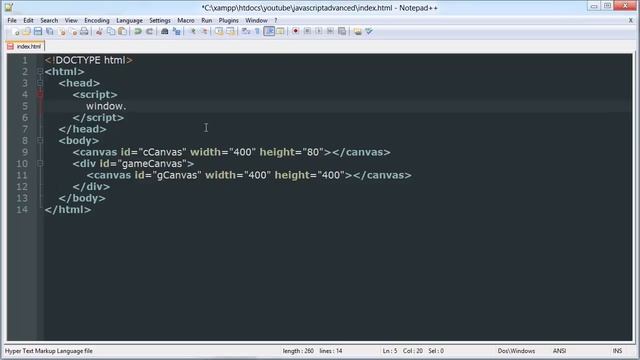Open User Defined Language dialog icon
This screenshot has width=640, height=360.
[x=280, y=31]
